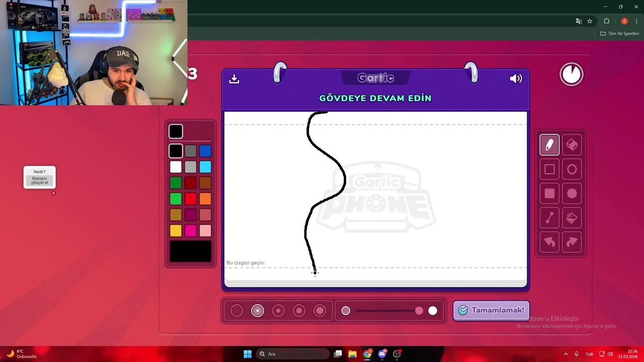Open Chrome's three-dot menu
644x362 pixels.
point(636,21)
